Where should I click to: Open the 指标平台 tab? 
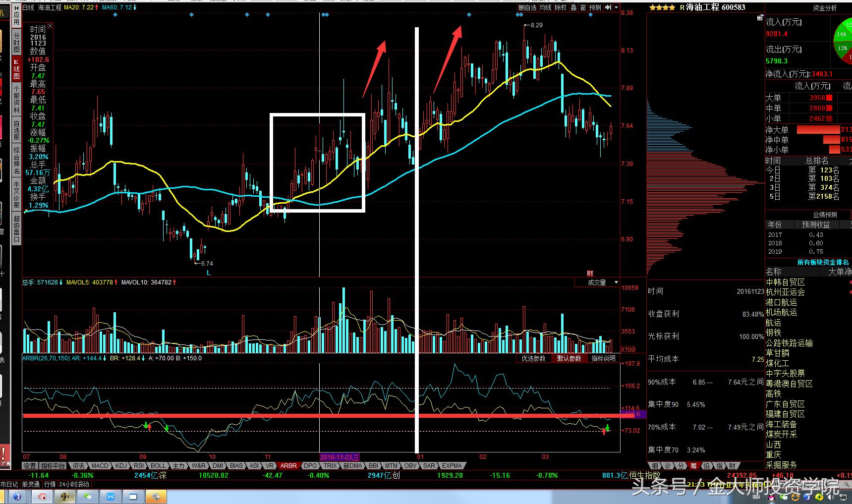click(x=53, y=466)
